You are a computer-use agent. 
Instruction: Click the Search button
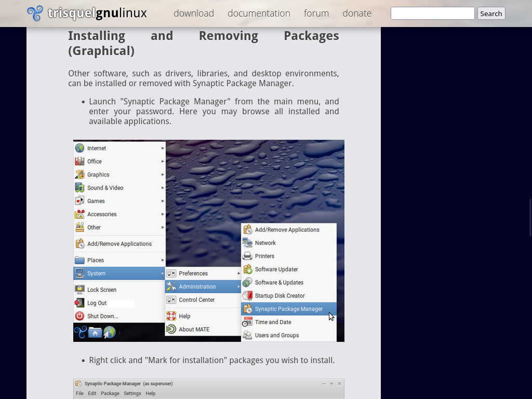491,14
